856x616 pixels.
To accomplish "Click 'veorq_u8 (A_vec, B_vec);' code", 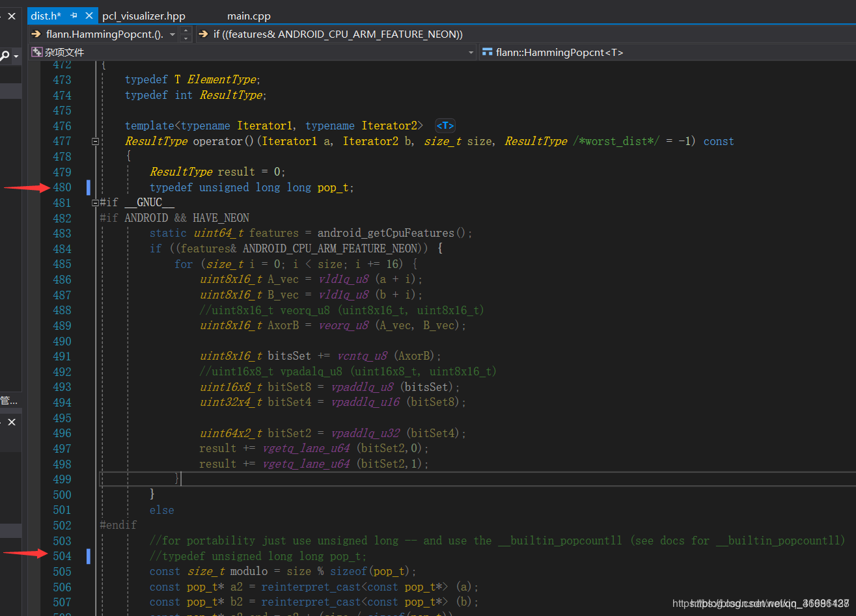I will [393, 326].
